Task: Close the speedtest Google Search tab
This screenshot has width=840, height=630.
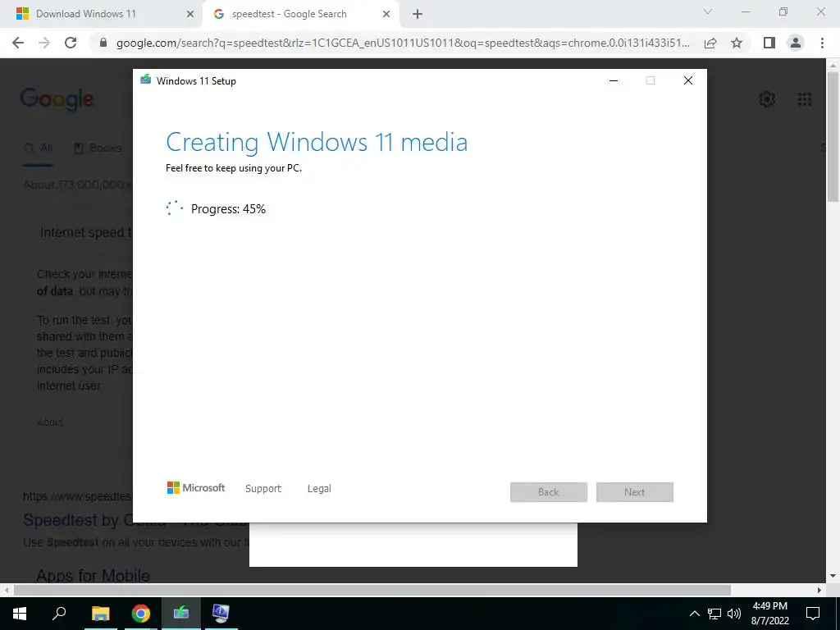Action: (x=386, y=14)
